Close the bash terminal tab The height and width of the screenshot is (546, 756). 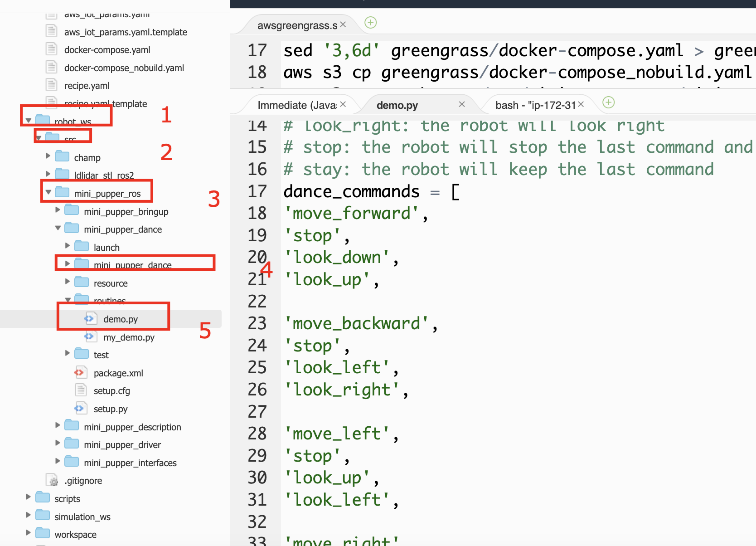tap(581, 104)
